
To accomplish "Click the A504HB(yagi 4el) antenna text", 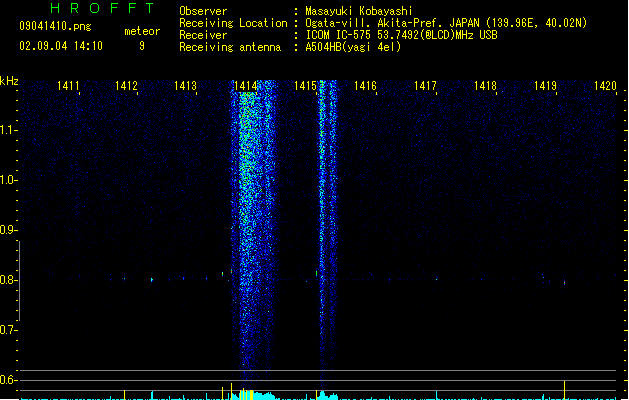I will coord(353,47).
